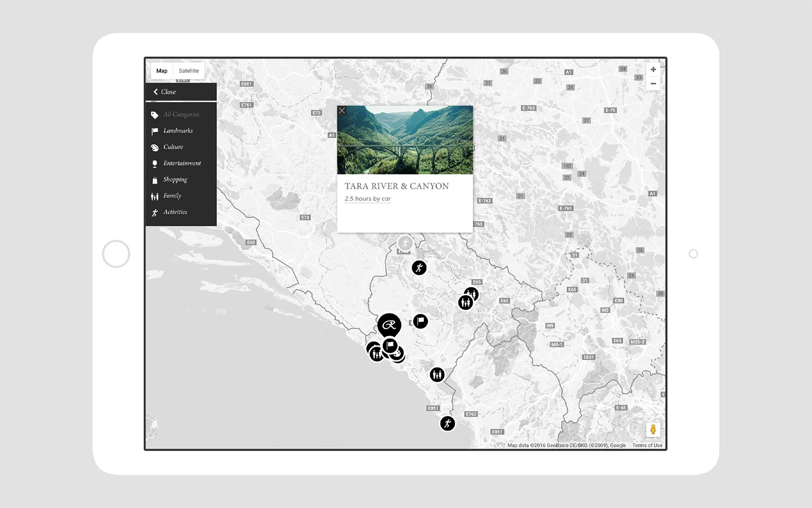Filter by Family category
Image resolution: width=812 pixels, height=508 pixels.
[172, 196]
